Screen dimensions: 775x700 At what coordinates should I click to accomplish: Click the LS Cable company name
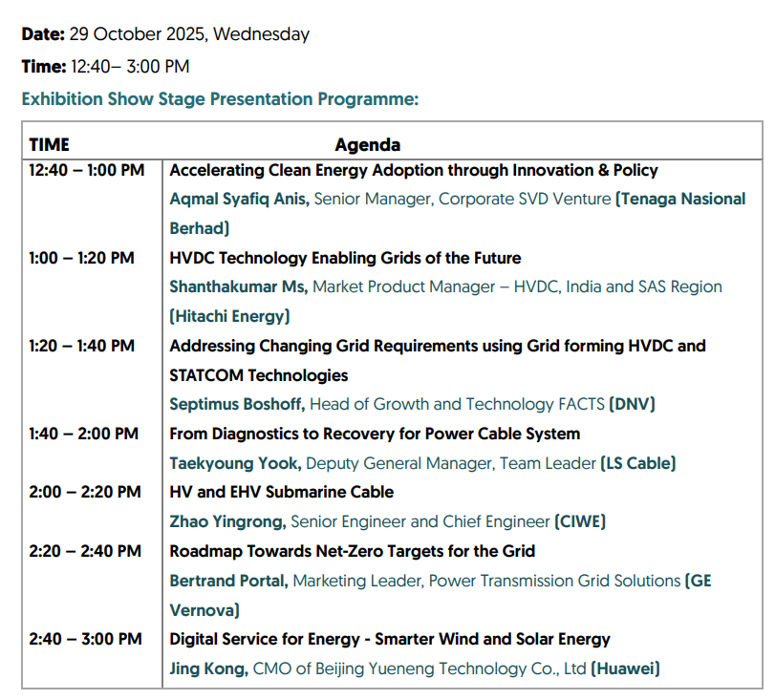coord(637,463)
